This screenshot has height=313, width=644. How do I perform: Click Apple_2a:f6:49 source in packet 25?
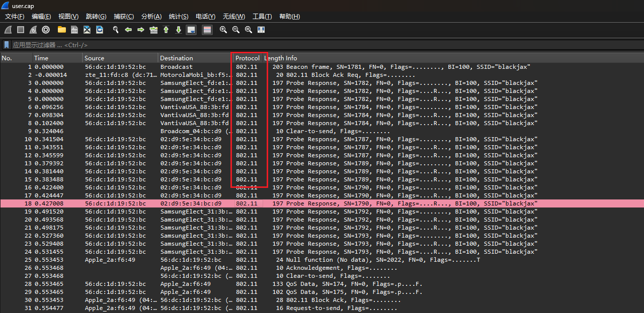click(x=110, y=260)
